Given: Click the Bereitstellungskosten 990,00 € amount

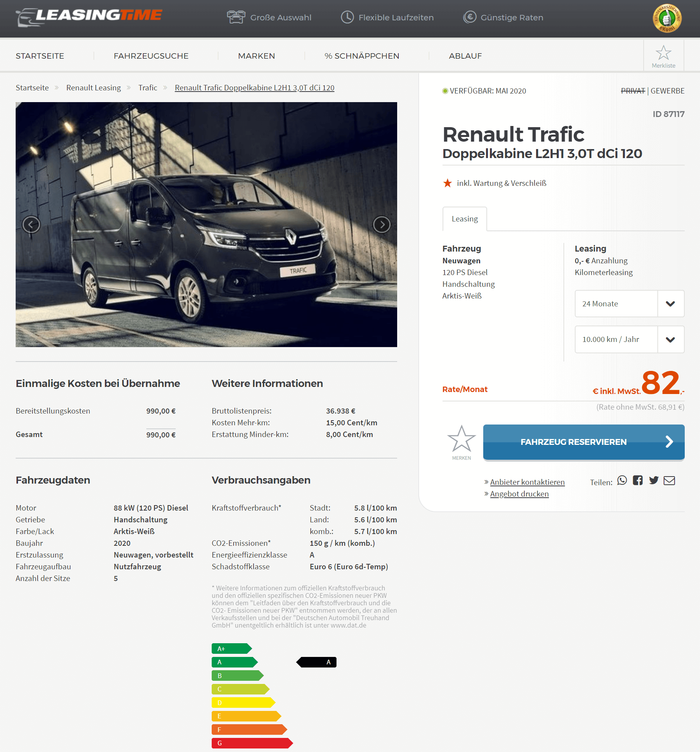Looking at the screenshot, I should (x=161, y=411).
